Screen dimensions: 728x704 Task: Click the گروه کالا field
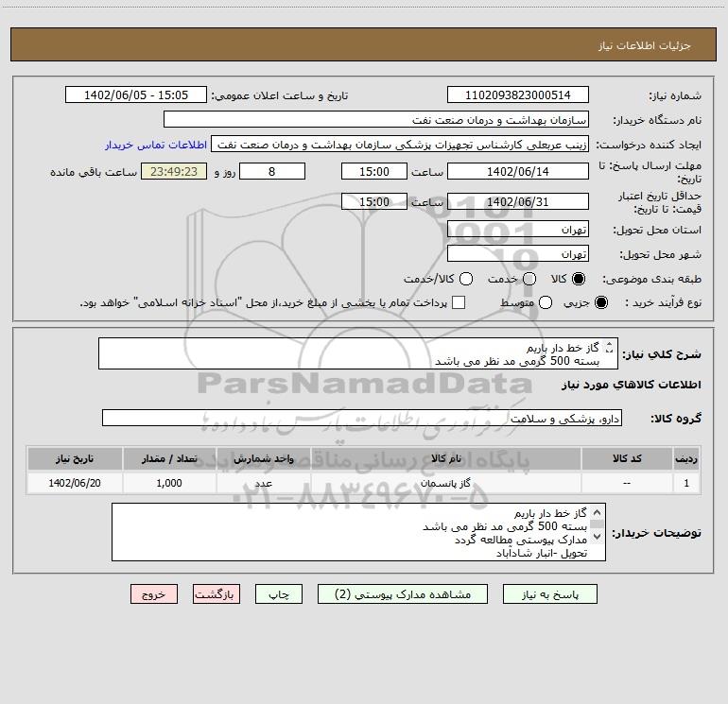[x=362, y=418]
